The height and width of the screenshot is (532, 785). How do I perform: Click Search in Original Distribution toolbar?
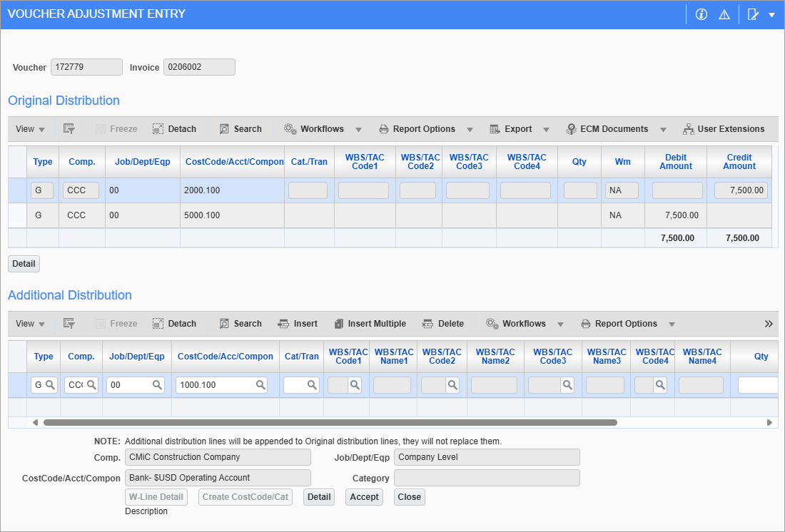click(x=240, y=129)
